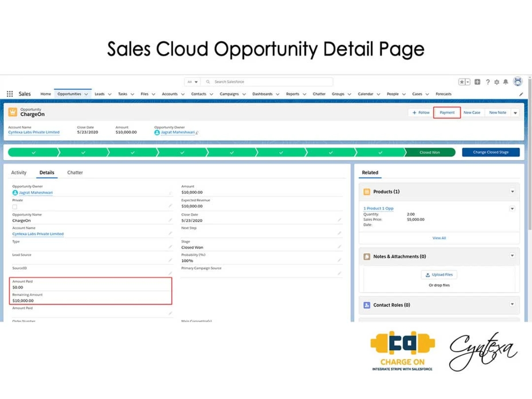The width and height of the screenshot is (532, 399).
Task: Open the search scope All dropdown
Action: click(x=192, y=82)
